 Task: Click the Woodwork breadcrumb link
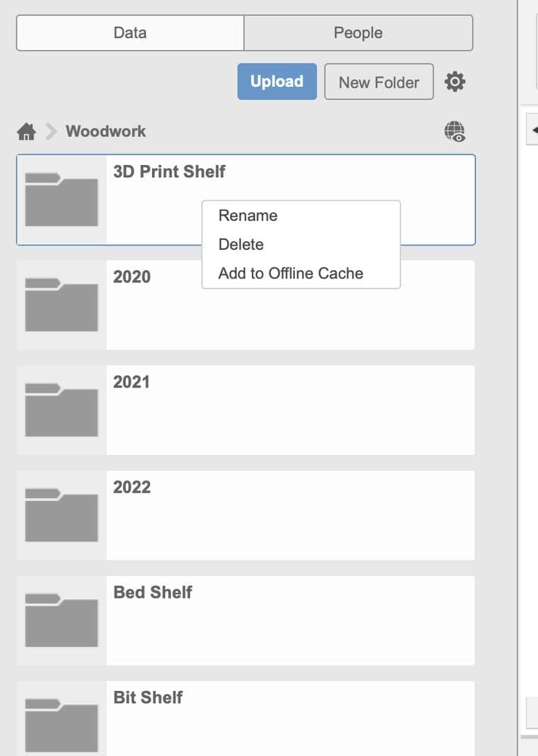(x=106, y=131)
